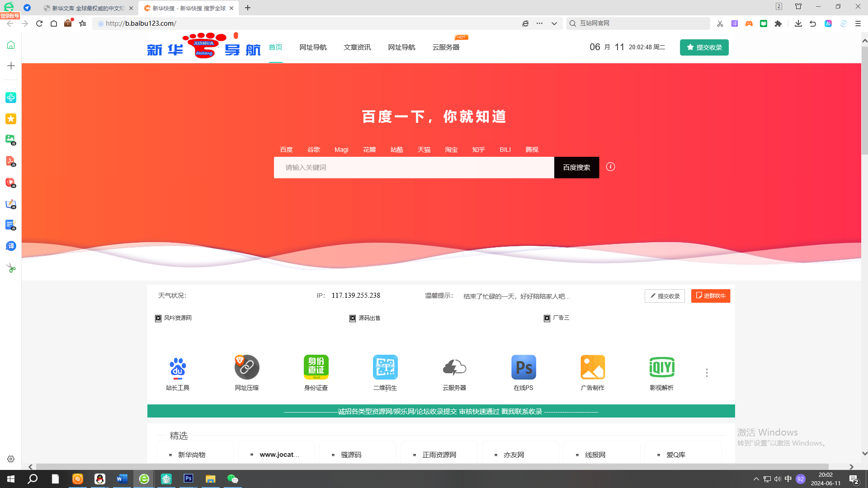Click the browser home button
The width and height of the screenshot is (868, 488).
coord(54,23)
